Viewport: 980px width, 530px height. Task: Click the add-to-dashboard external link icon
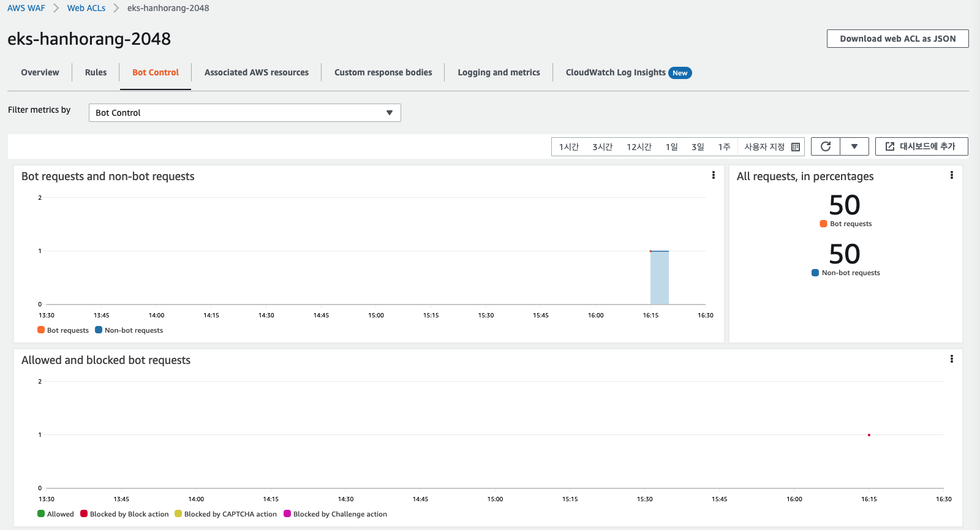(890, 146)
